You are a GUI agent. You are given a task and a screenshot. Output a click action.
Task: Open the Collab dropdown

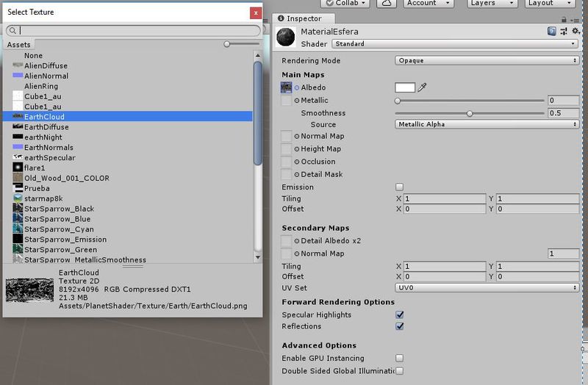point(345,4)
